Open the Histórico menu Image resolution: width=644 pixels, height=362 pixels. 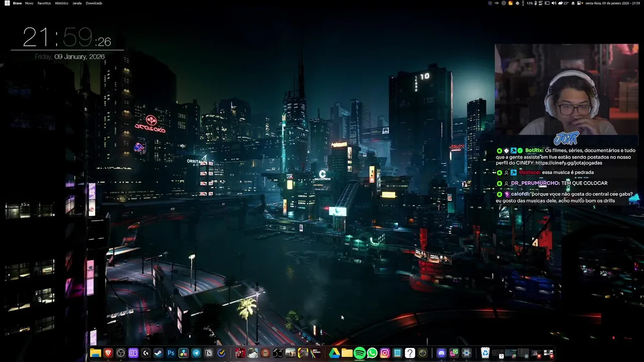coord(61,3)
